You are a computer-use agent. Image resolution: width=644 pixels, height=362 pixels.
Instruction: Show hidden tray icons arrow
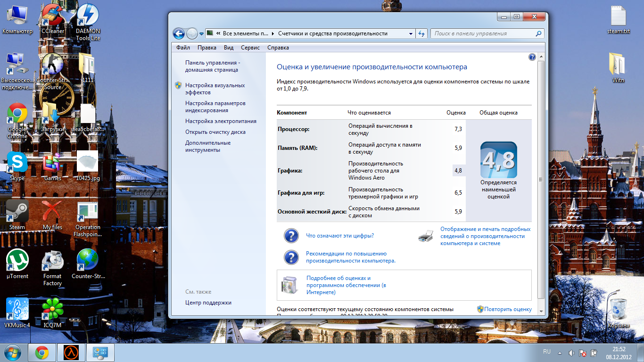pos(560,353)
